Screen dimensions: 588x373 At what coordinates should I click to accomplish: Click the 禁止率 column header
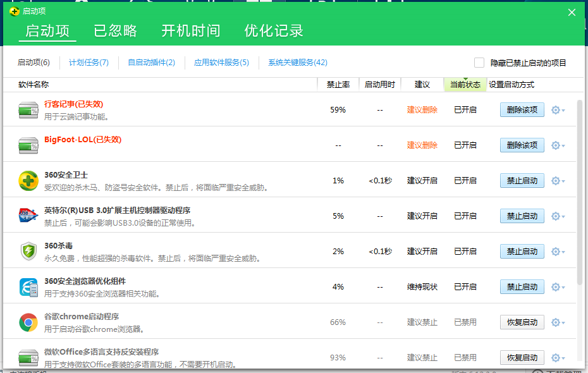click(x=339, y=83)
